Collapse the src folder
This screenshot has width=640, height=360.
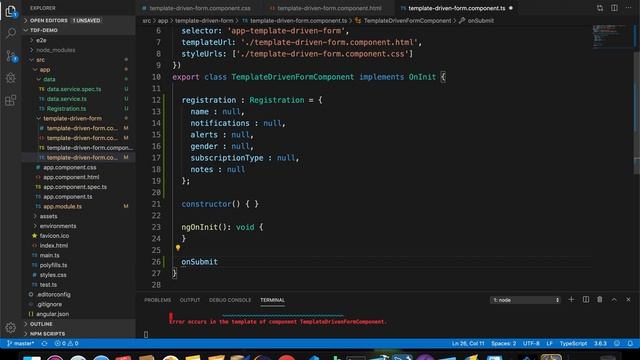pyautogui.click(x=78, y=60)
